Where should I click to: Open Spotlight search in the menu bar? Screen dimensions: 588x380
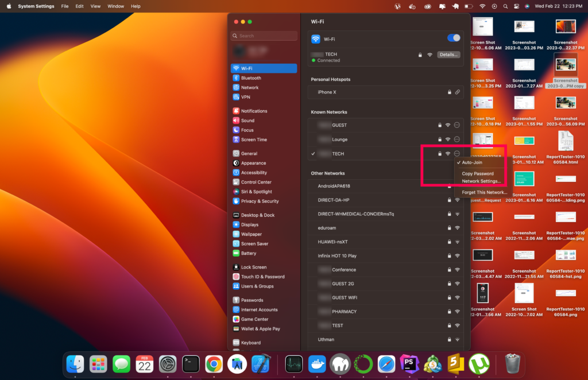[505, 6]
